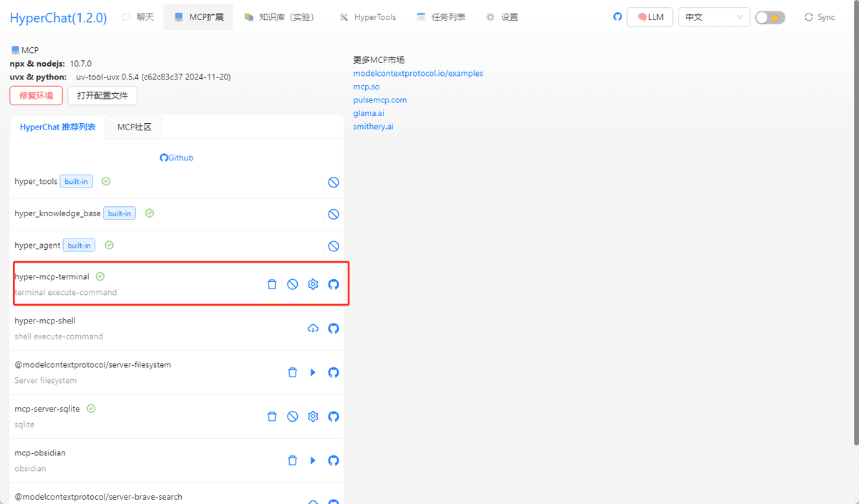
Task: Select @modelcontextprotocol/server-filesystem entry name
Action: (93, 365)
